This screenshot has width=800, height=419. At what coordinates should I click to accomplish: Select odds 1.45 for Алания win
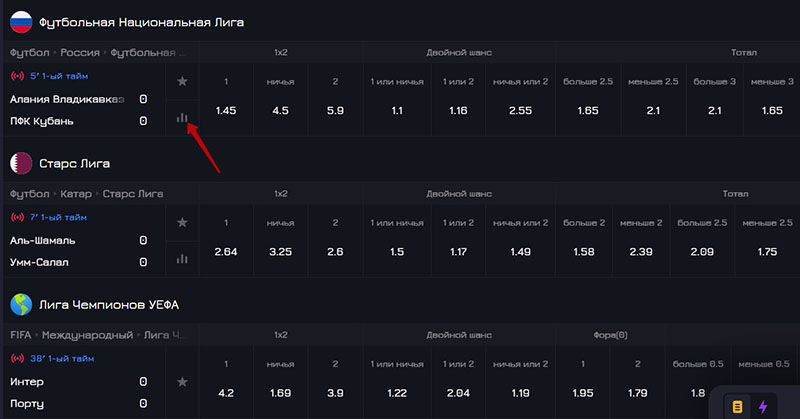point(226,111)
